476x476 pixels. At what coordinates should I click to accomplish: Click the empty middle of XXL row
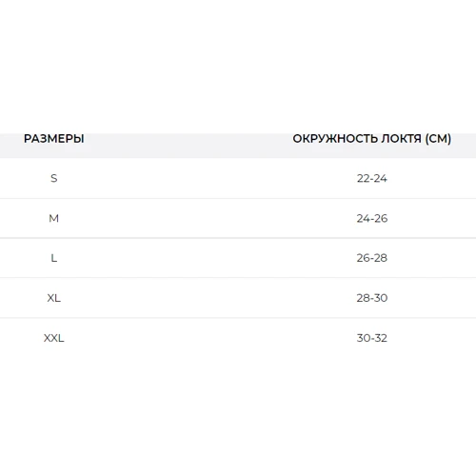[x=207, y=338]
